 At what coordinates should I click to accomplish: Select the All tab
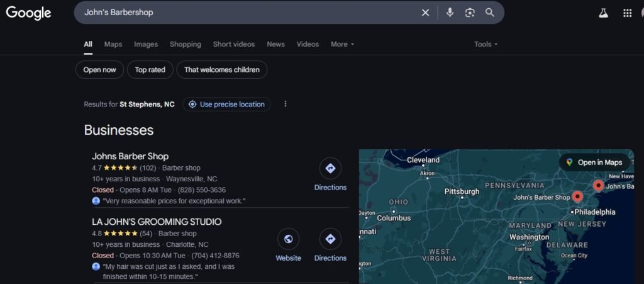click(88, 44)
